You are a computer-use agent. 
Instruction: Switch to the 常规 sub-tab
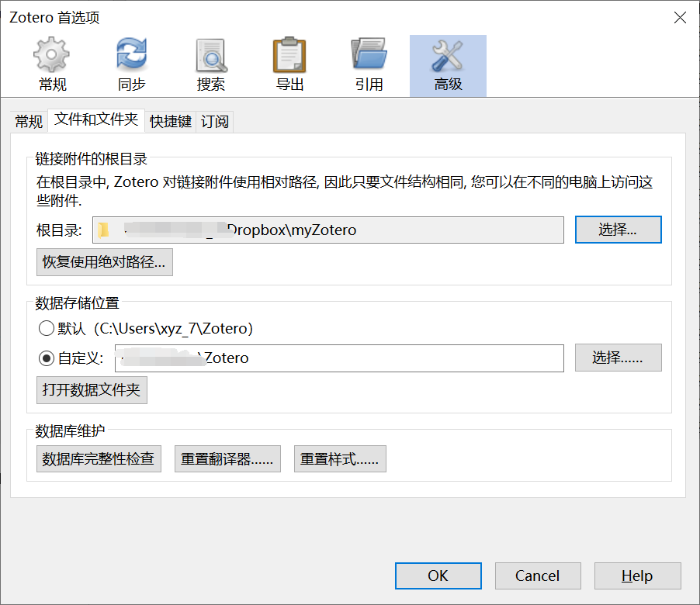click(29, 121)
